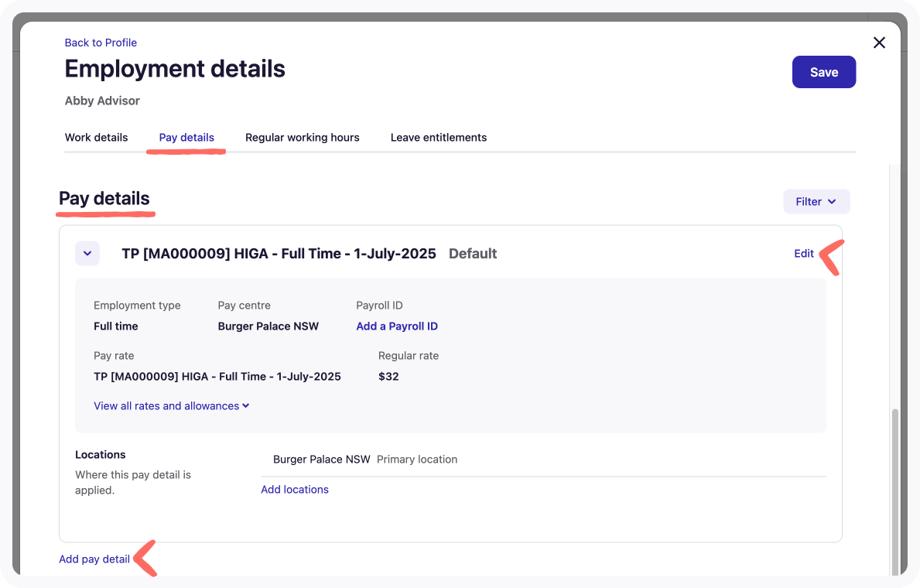Viewport: 920px width, 588px height.
Task: Expand View all rates and allowances
Action: pos(171,405)
